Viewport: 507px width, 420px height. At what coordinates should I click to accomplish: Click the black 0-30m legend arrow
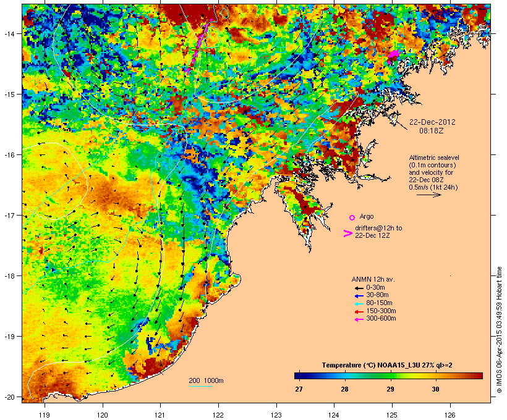[359, 288]
